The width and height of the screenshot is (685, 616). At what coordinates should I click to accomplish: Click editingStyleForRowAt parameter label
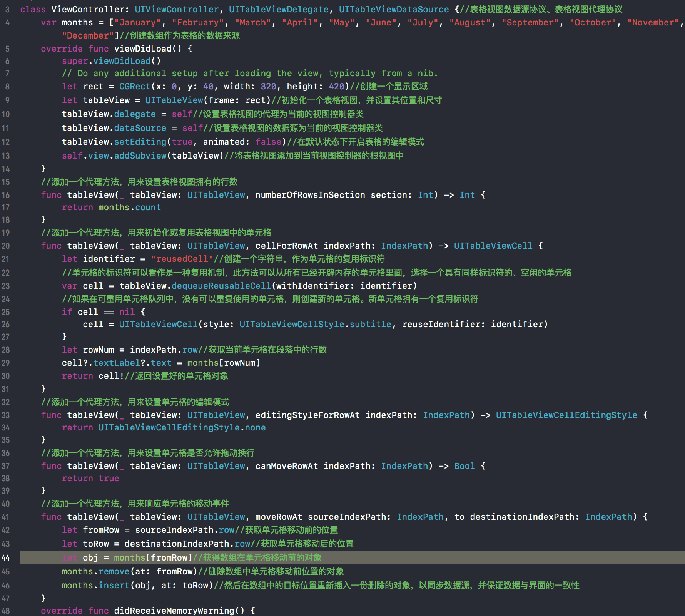pyautogui.click(x=307, y=415)
